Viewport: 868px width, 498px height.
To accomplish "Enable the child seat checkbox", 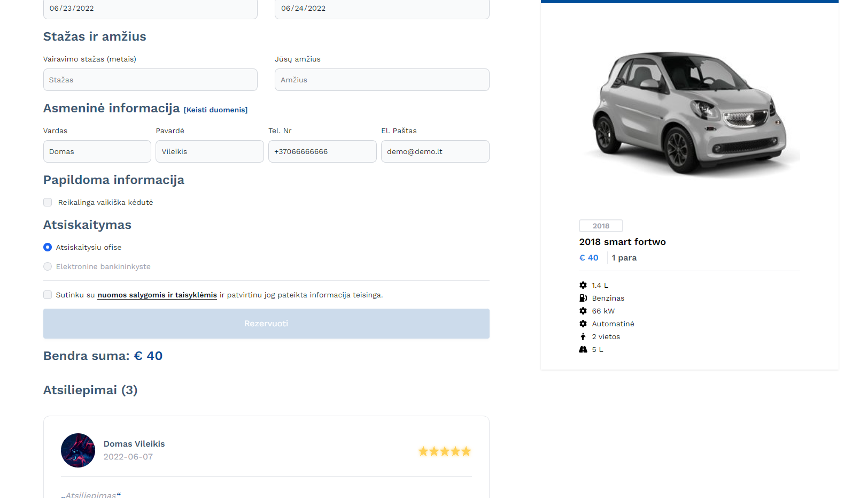I will 48,202.
